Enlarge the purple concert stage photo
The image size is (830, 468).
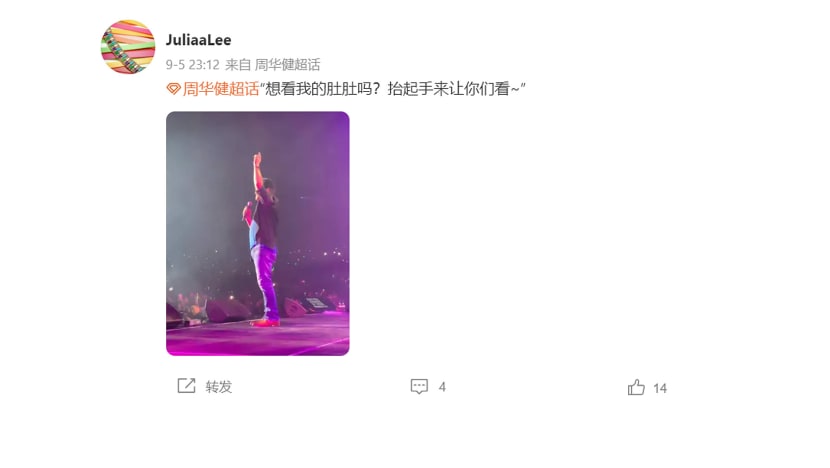pos(258,233)
